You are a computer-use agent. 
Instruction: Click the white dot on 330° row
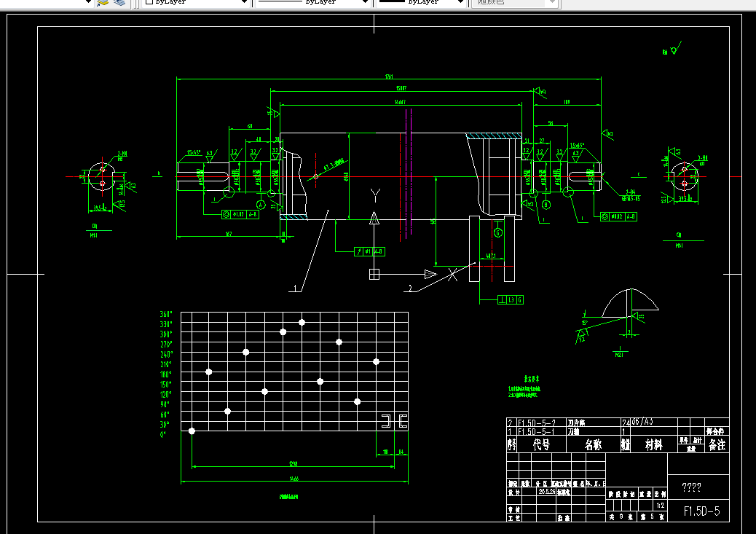pyautogui.click(x=302, y=322)
